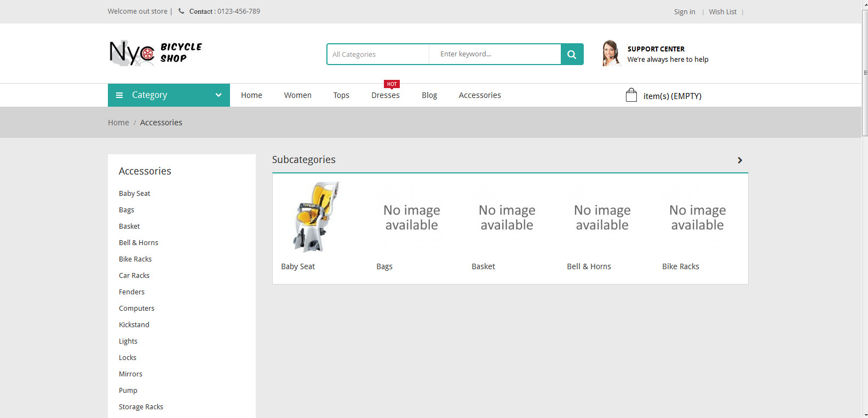Select Mirrors in sidebar
868x418 pixels.
130,374
